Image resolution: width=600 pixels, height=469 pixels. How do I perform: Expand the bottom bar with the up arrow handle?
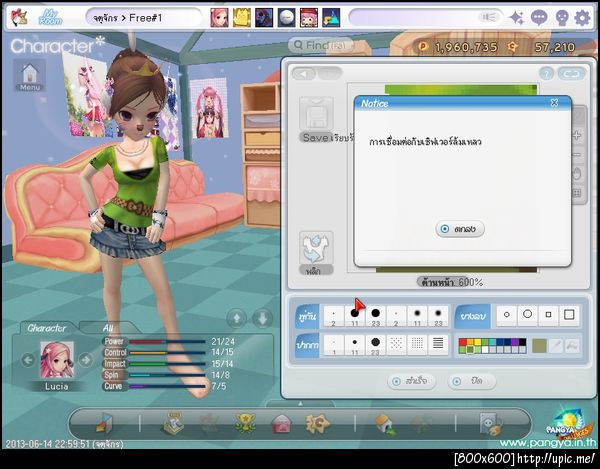pyautogui.click(x=300, y=404)
